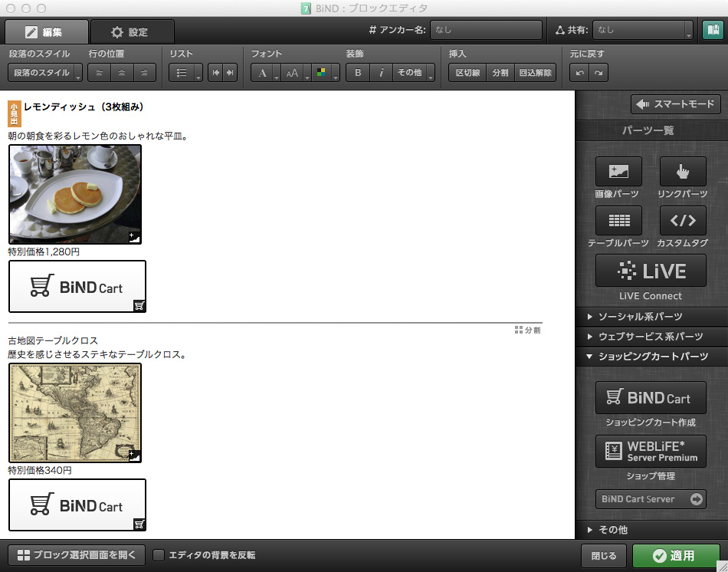The image size is (728, 572).
Task: Click the 小見出 heading marker icon
Action: (15, 113)
